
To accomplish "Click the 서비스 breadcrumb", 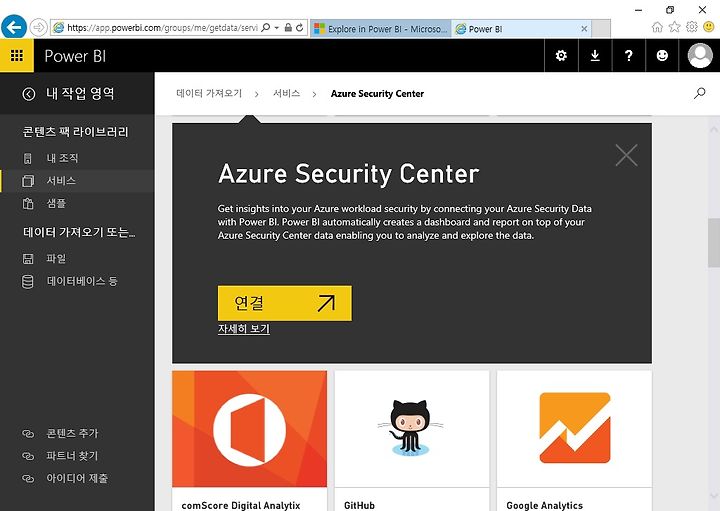I will (x=287, y=93).
